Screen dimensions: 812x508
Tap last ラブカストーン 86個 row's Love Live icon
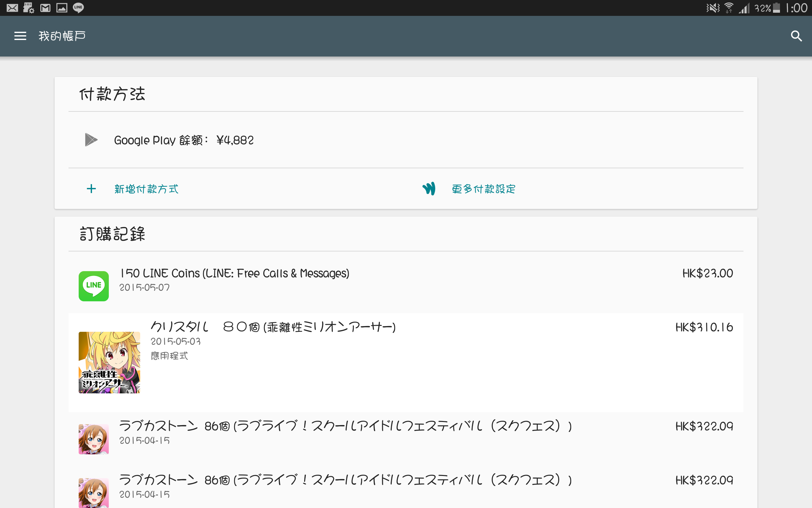click(94, 492)
